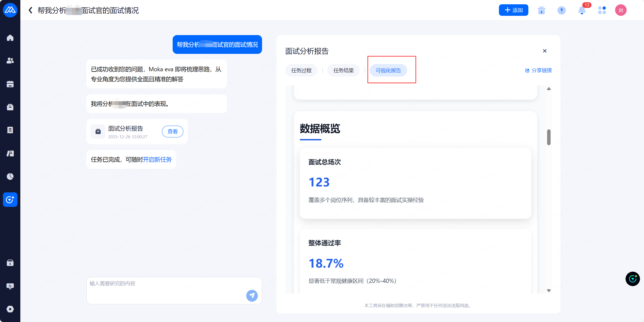Viewport: 644px width, 322px height.
Task: Open the apps grid icon in header
Action: [602, 10]
